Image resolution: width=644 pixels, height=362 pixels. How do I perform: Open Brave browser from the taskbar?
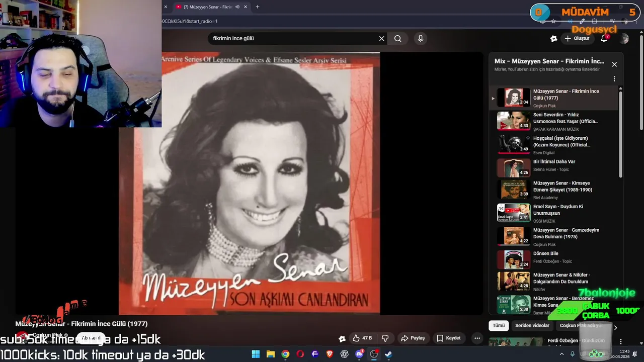pos(330,354)
